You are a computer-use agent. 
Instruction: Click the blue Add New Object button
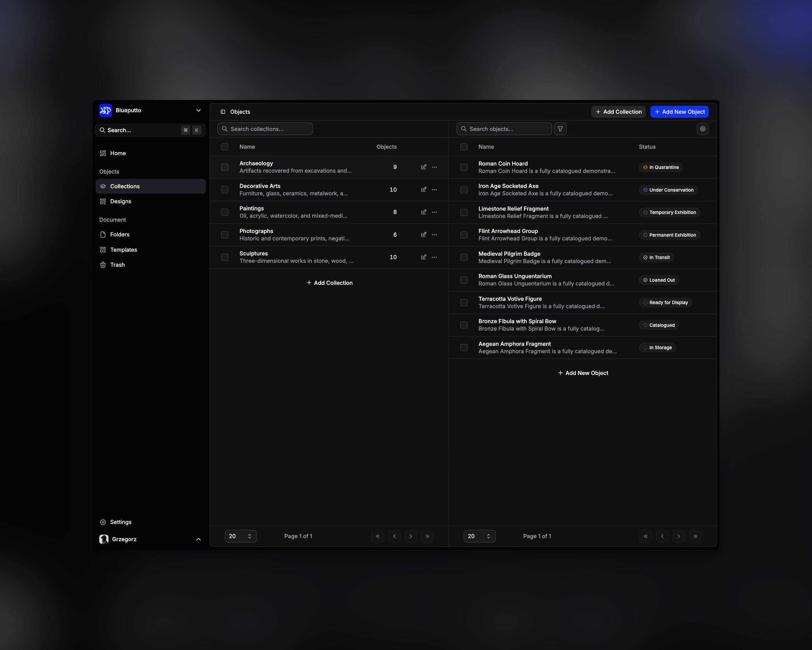coord(679,112)
